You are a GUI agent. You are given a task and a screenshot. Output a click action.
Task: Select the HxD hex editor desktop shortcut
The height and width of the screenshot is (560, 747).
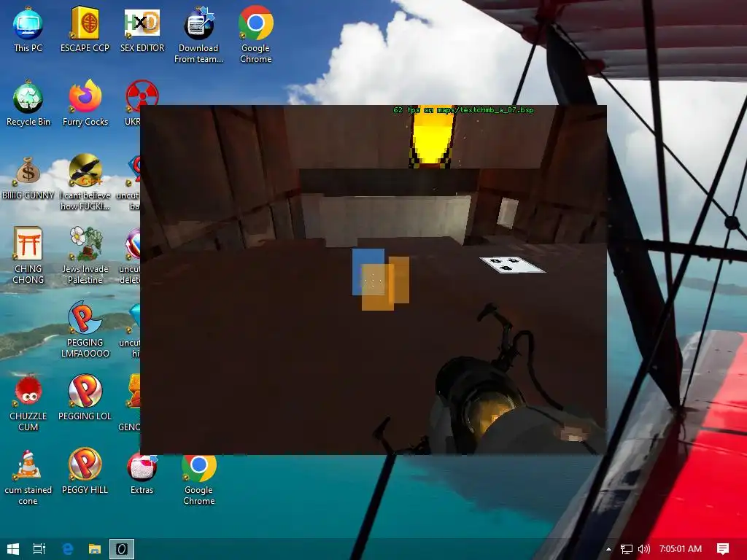[x=142, y=29]
